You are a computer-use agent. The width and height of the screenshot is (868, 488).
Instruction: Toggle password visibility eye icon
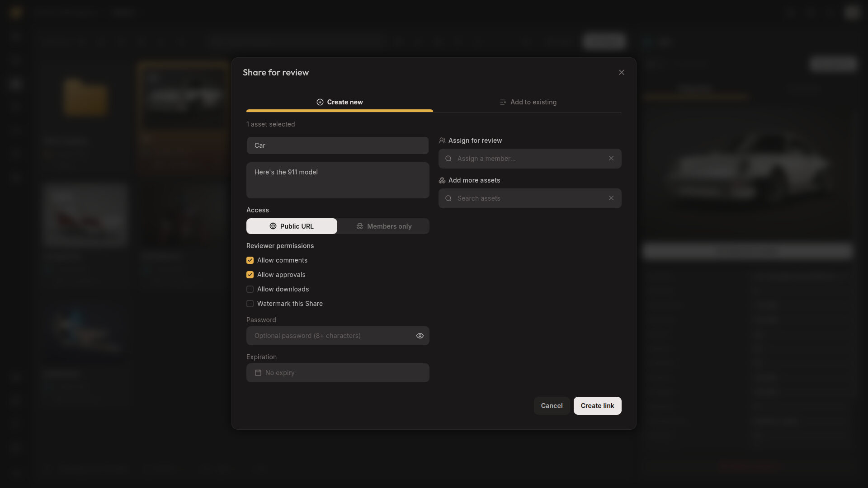(420, 336)
